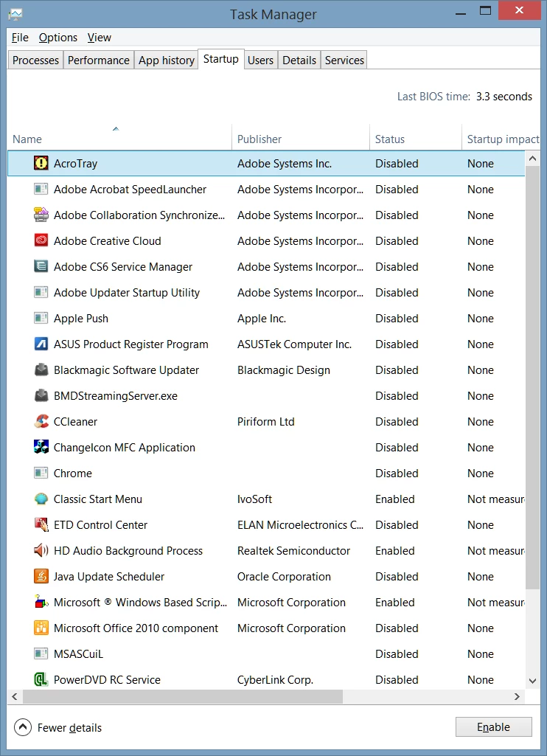Open the Options menu
The image size is (547, 756).
click(x=58, y=37)
